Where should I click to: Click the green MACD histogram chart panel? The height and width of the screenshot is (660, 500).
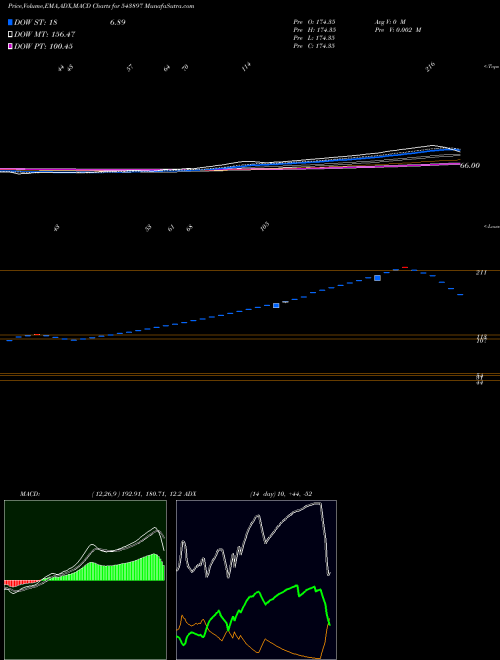point(85,580)
